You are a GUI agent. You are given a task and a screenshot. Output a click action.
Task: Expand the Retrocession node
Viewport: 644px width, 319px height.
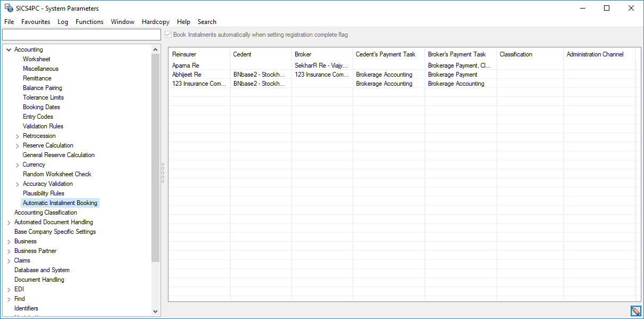click(x=17, y=136)
